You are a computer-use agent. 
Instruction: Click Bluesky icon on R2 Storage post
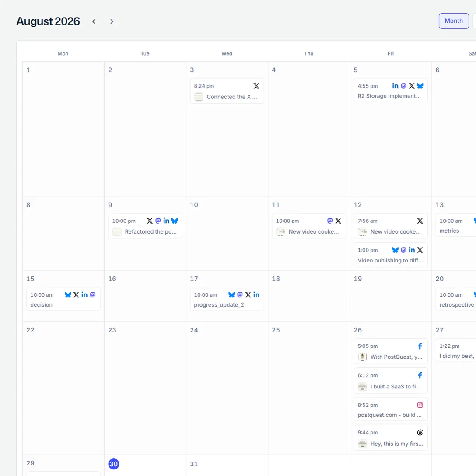point(420,86)
